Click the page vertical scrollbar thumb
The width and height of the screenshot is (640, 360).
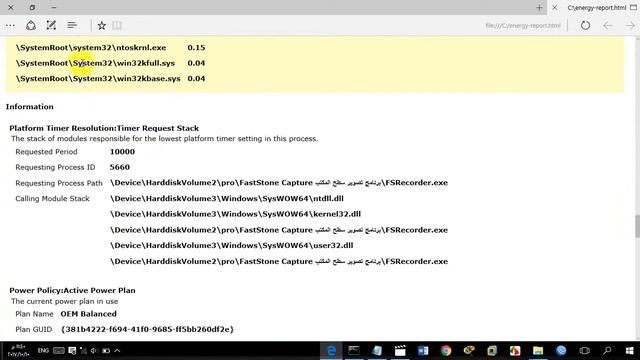[637, 226]
